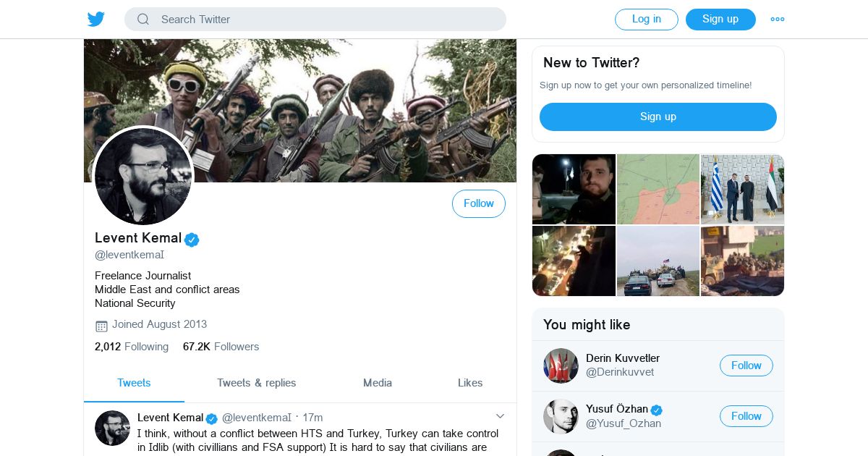Screen dimensions: 868x456
Task: Expand the tweet options chevron
Action: [x=500, y=416]
